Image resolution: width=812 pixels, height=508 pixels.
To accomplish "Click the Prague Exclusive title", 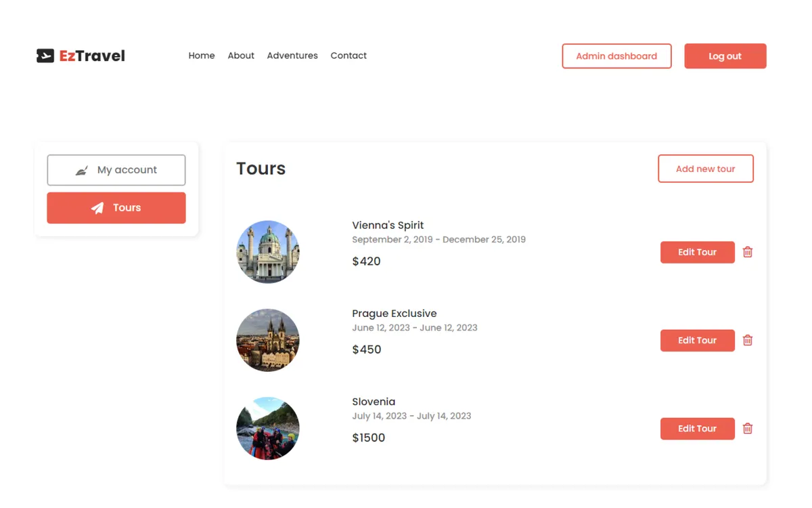I will point(394,314).
